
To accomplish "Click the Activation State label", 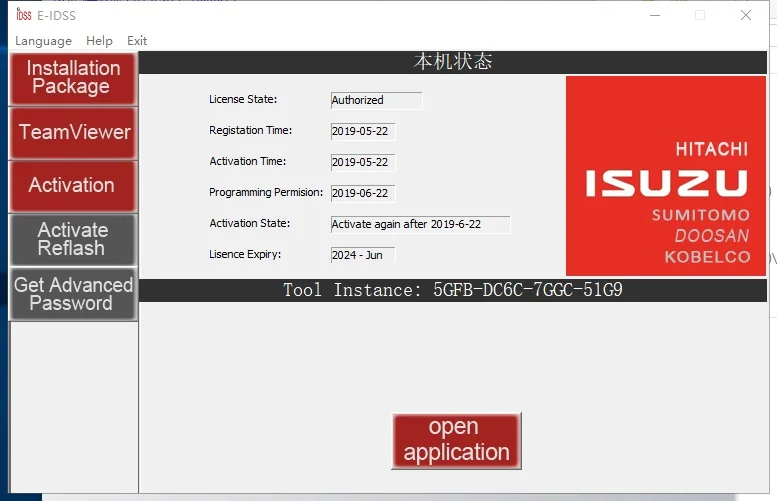I will pos(249,223).
